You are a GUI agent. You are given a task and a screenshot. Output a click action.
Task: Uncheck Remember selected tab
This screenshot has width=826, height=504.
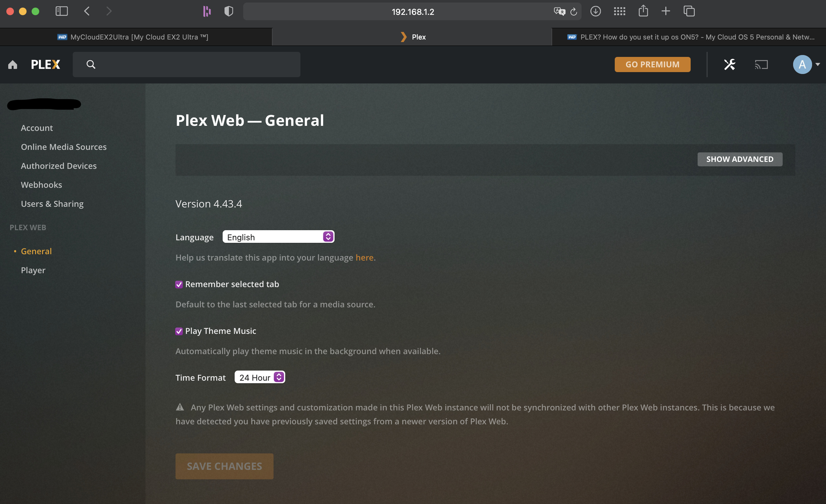tap(179, 285)
